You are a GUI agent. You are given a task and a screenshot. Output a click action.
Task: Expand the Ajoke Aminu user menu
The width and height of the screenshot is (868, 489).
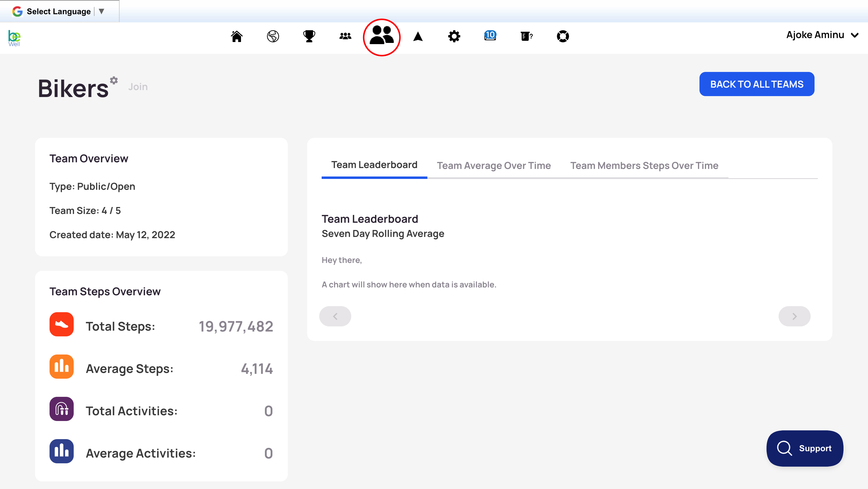click(822, 35)
